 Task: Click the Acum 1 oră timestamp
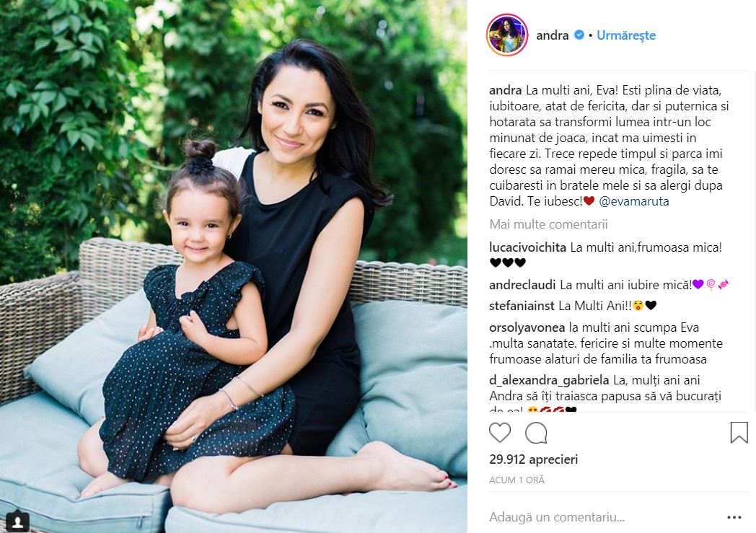point(517,480)
